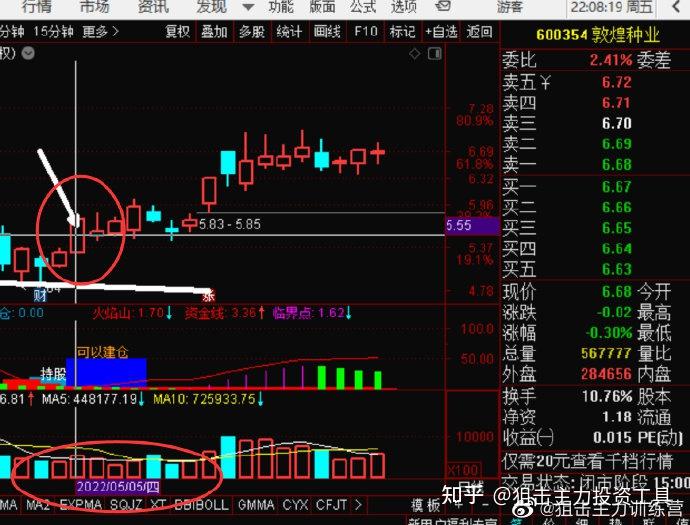Click the 叠加 overlay button
Viewport: 690px width, 525px height.
click(214, 32)
